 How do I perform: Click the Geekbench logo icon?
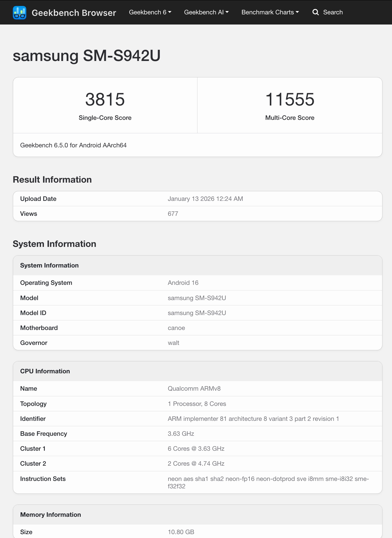(x=20, y=13)
